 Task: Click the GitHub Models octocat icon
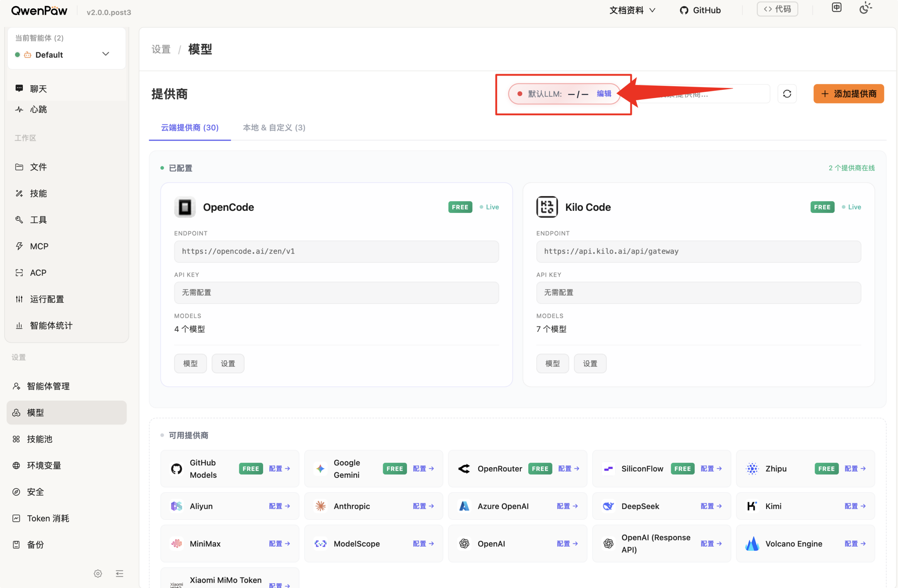pos(176,468)
